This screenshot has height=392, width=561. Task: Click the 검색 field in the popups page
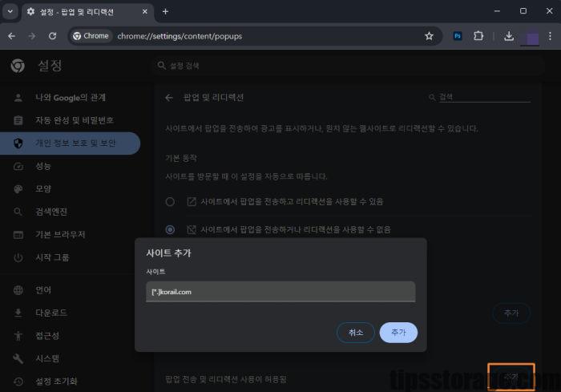pyautogui.click(x=484, y=97)
